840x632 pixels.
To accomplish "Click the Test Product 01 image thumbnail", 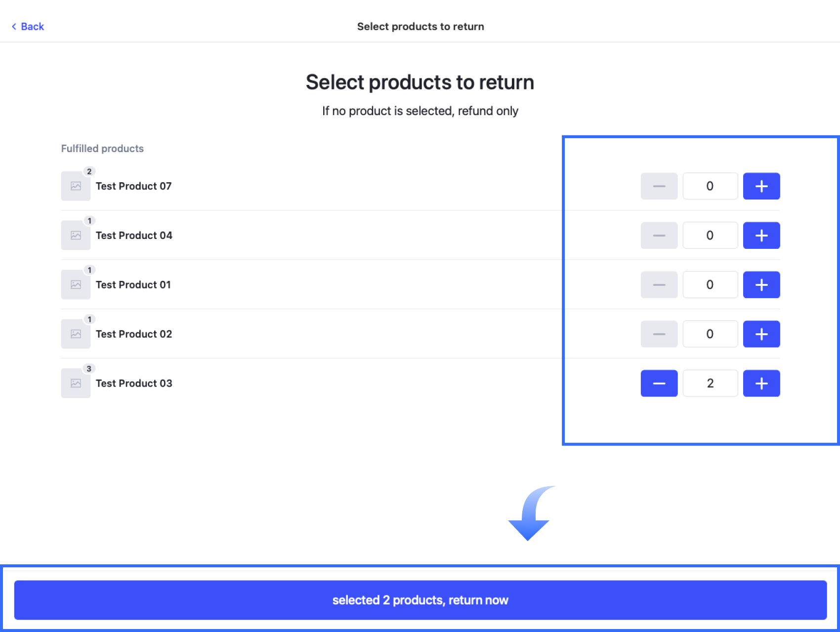I will 76,284.
